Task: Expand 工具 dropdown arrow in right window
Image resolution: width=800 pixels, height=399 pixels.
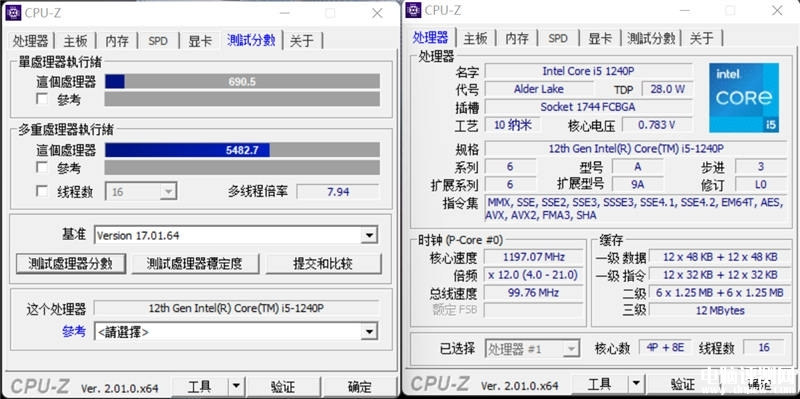Action: 635,384
